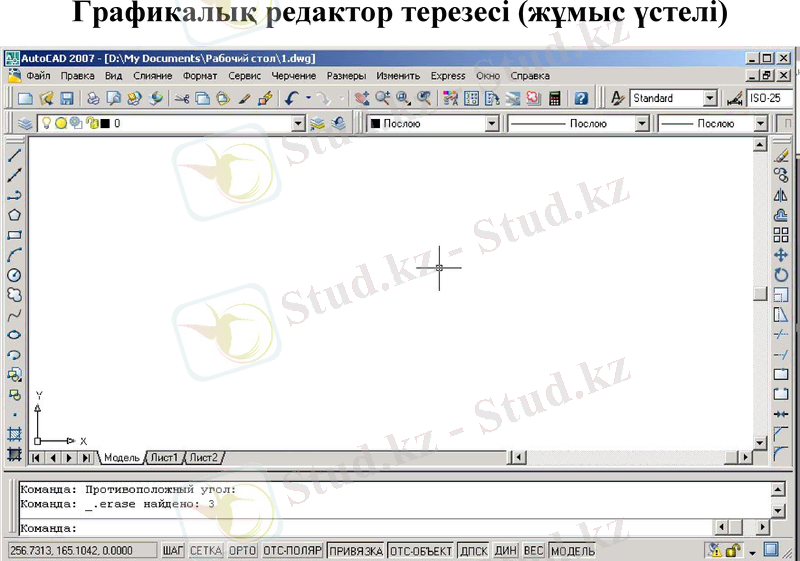800x561 pixels.
Task: Click the МОДЕЛЬ status bar button
Action: pyautogui.click(x=573, y=551)
